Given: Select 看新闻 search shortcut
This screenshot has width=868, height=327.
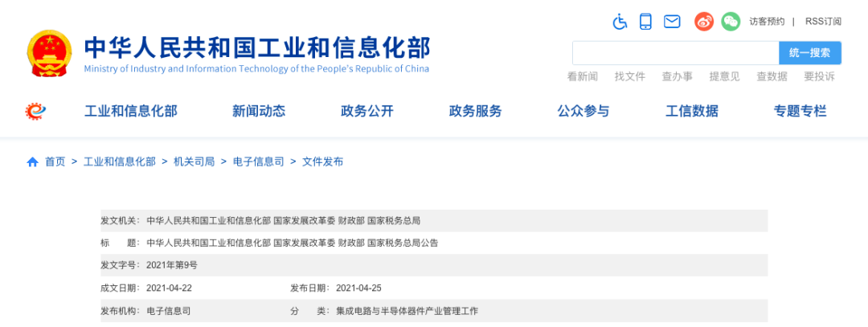Looking at the screenshot, I should 583,77.
